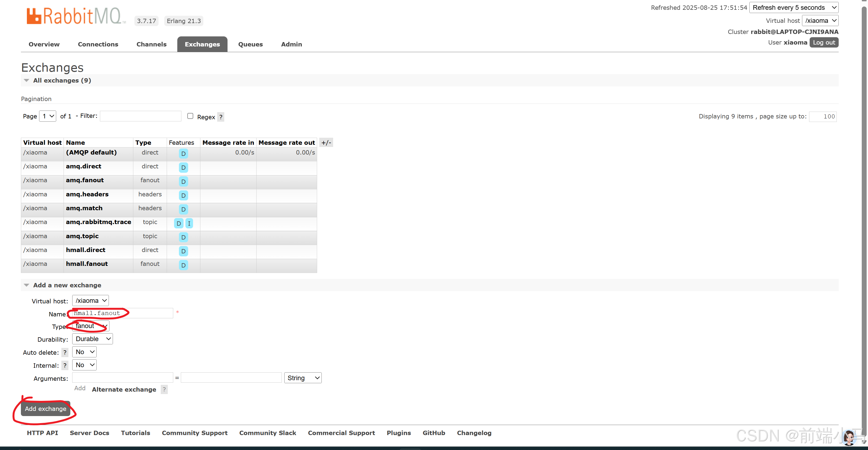Enable the Regex filter checkbox
868x450 pixels.
coord(190,116)
